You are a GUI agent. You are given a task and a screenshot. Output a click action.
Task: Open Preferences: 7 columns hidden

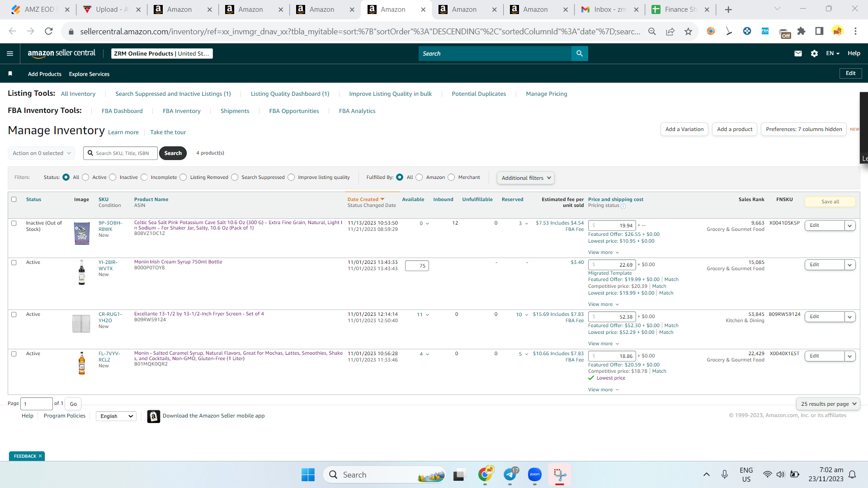pos(804,129)
